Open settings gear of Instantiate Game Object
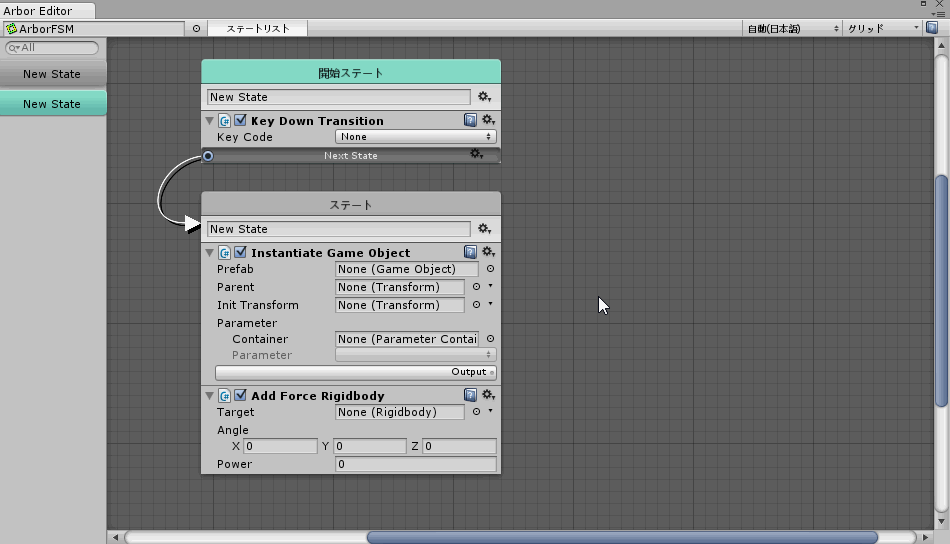Screen dimensions: 950x544 (x=488, y=253)
